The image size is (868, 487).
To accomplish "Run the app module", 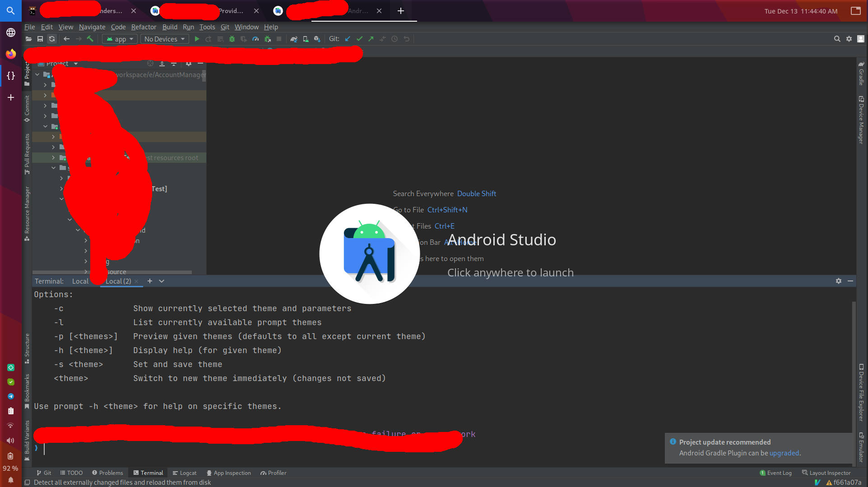I will [197, 39].
